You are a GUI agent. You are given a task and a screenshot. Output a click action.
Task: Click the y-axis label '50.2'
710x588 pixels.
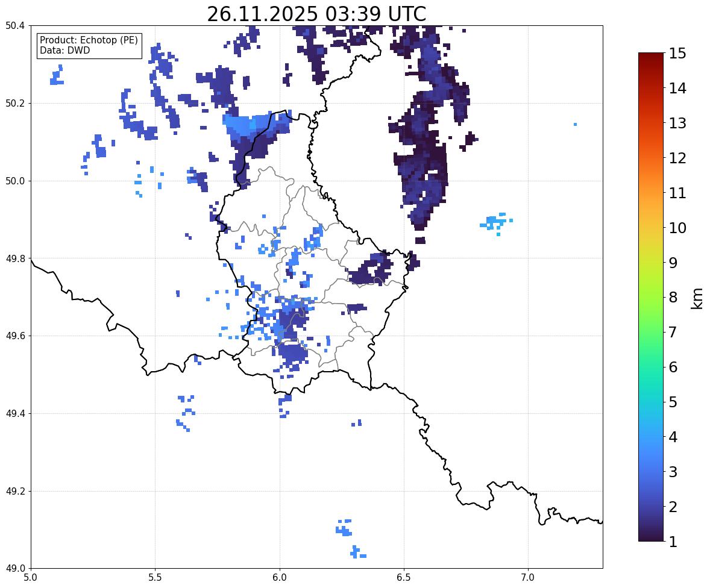(x=14, y=103)
